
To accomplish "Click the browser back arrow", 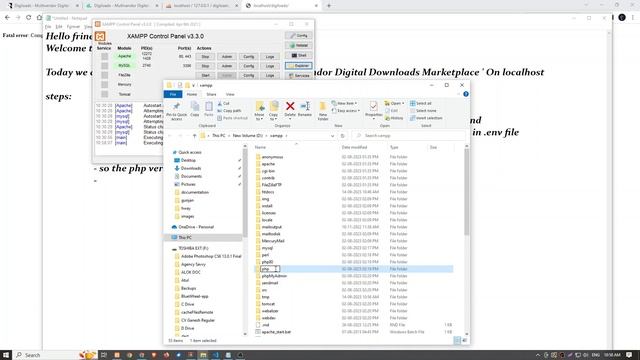I will pos(7,18).
